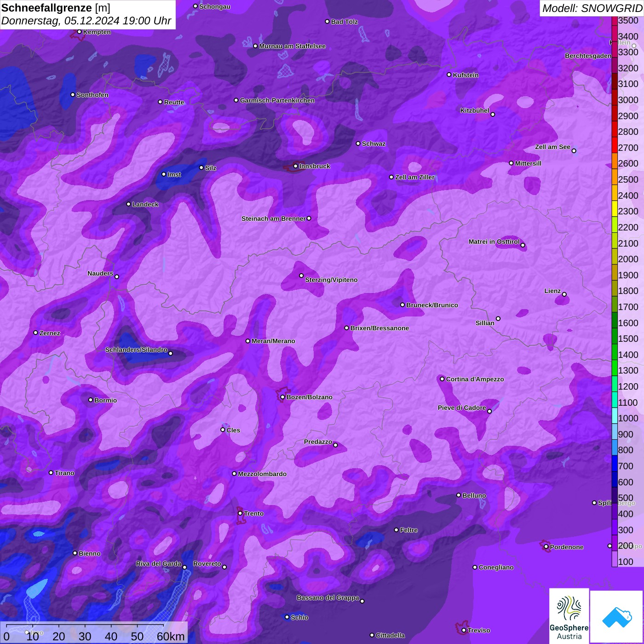Click the legend value '3000'

(x=628, y=100)
